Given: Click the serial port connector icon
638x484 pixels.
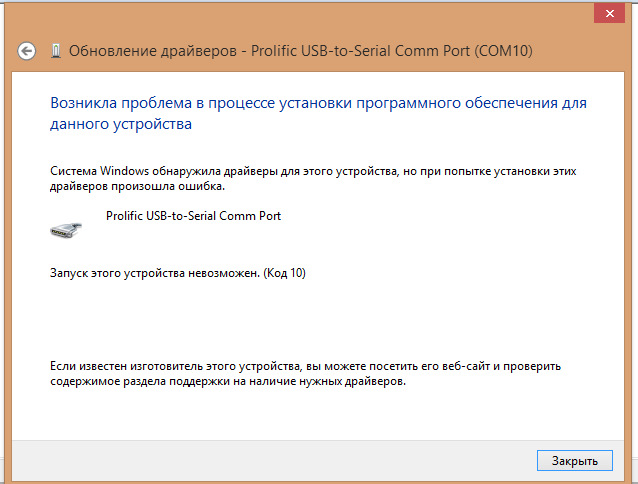Looking at the screenshot, I should click(x=66, y=228).
